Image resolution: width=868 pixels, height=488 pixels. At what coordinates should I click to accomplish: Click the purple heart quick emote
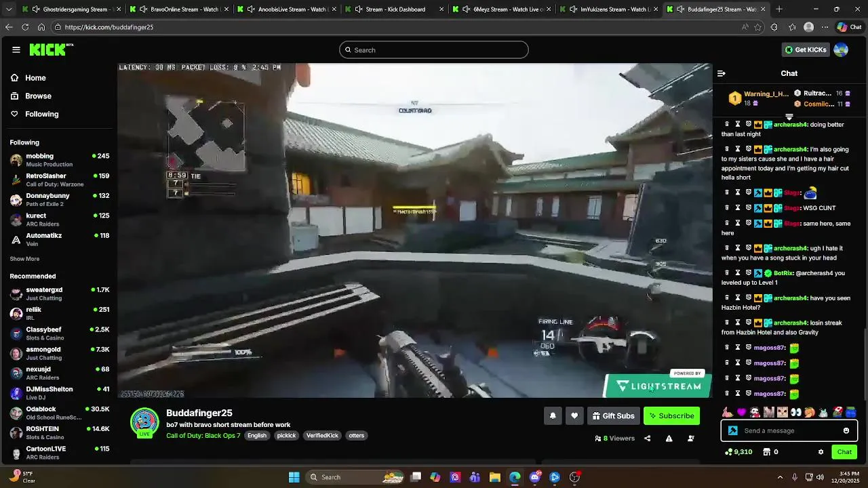741,412
